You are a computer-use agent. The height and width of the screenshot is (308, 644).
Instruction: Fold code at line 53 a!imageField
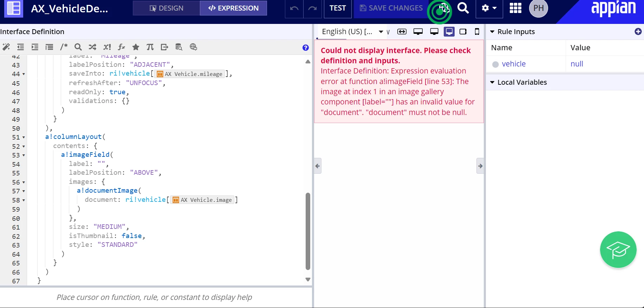coord(24,155)
